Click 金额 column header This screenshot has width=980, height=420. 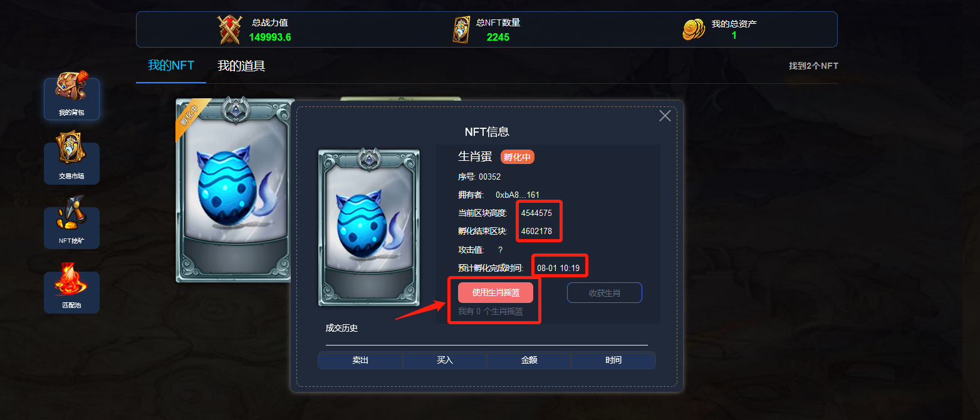tap(529, 361)
